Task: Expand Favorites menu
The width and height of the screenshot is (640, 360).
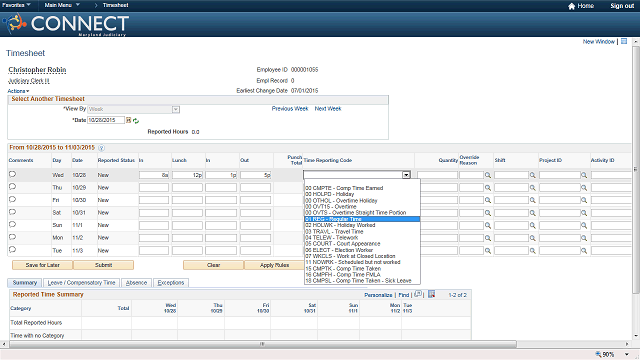Action: pos(16,5)
